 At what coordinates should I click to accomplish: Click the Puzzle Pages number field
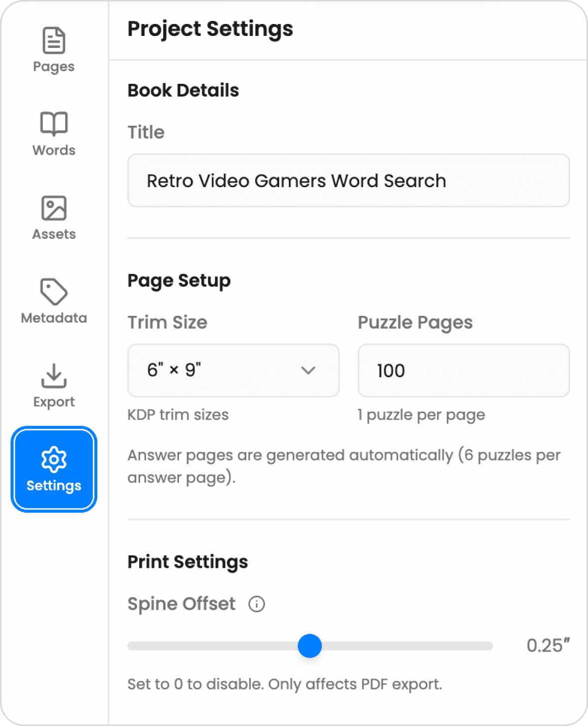coord(463,370)
